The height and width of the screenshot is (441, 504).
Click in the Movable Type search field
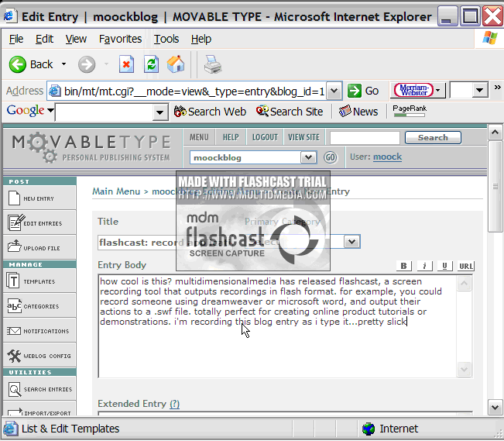(x=365, y=138)
